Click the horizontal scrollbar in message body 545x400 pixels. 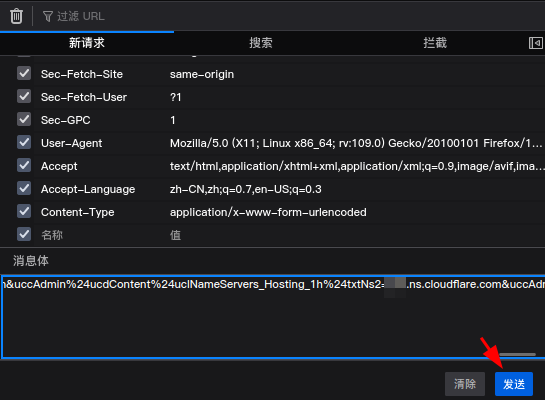pos(517,354)
